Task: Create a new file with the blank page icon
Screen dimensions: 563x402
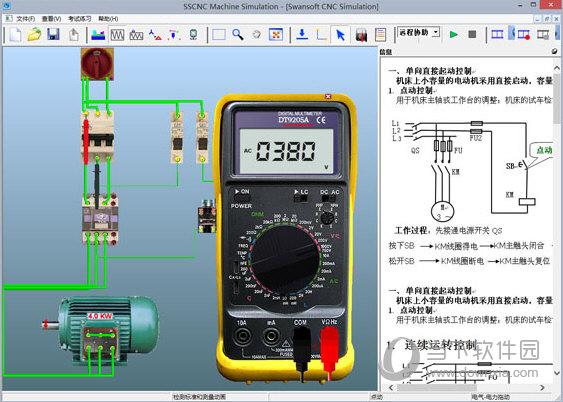Action: pyautogui.click(x=15, y=35)
